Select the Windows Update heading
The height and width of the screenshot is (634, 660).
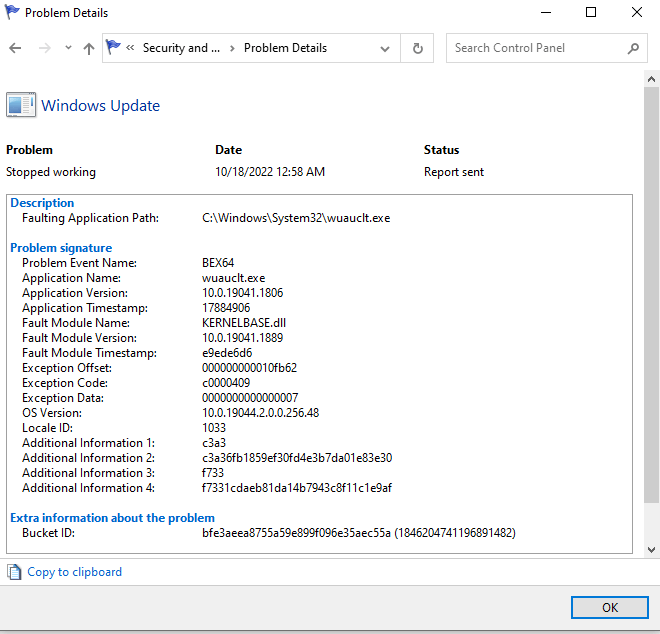click(x=101, y=106)
